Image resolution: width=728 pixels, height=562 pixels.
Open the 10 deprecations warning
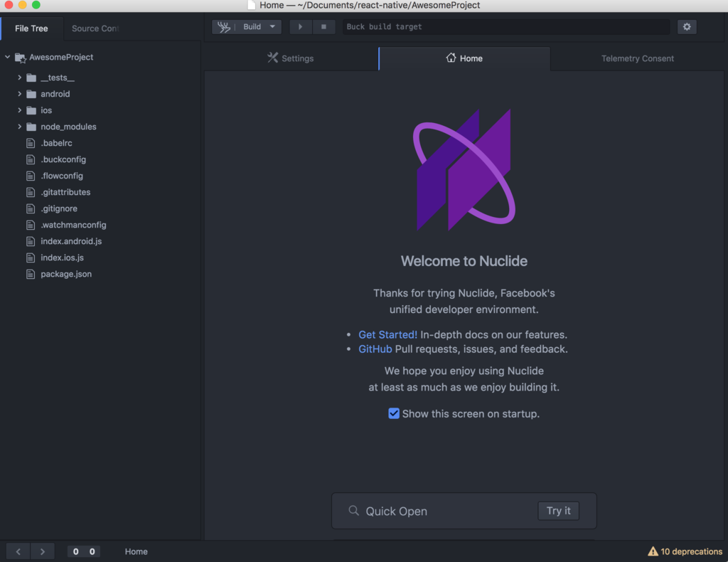point(685,551)
